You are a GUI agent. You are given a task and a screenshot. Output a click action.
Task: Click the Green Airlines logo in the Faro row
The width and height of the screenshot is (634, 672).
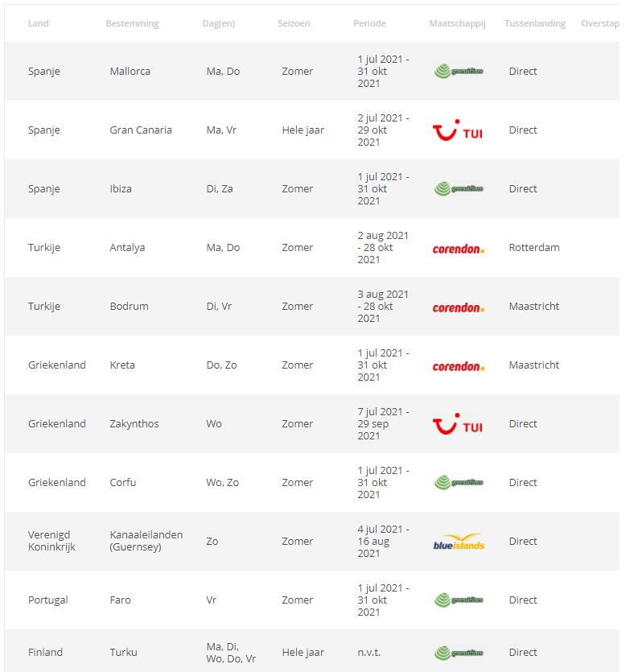(459, 600)
